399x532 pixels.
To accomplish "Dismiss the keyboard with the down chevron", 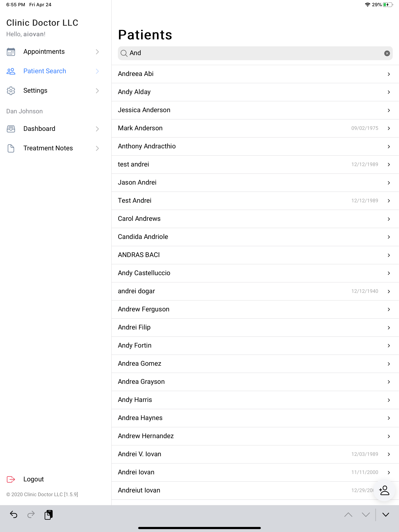I will [386, 515].
